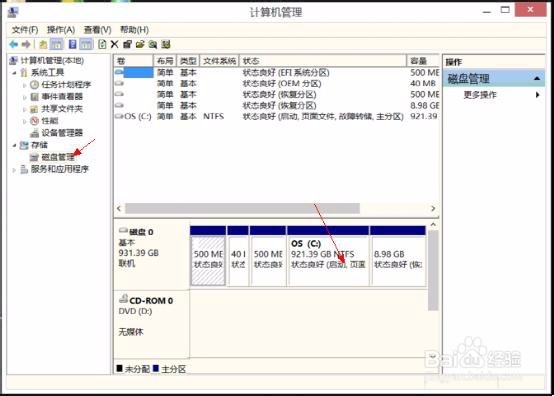Expand the 事件查看器 arrow

coord(24,97)
